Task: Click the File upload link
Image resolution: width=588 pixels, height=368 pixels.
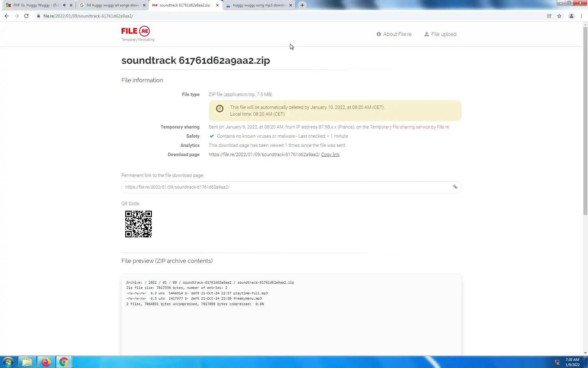Action: pos(440,34)
